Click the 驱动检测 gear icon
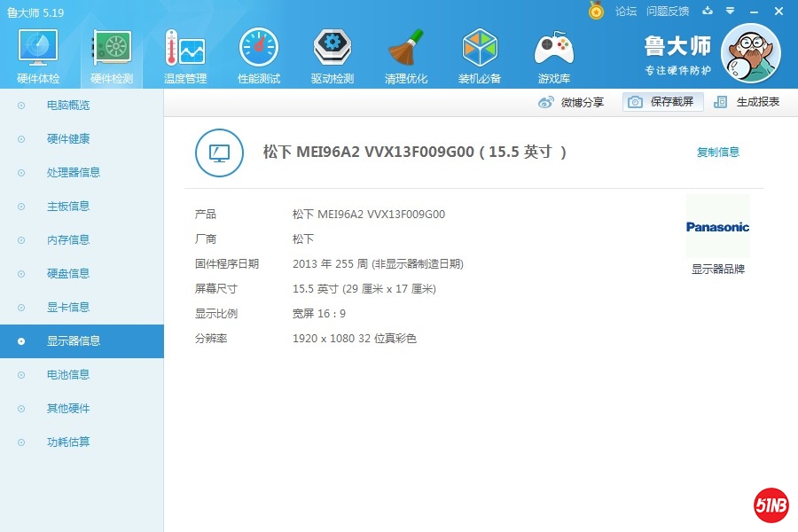 (332, 49)
